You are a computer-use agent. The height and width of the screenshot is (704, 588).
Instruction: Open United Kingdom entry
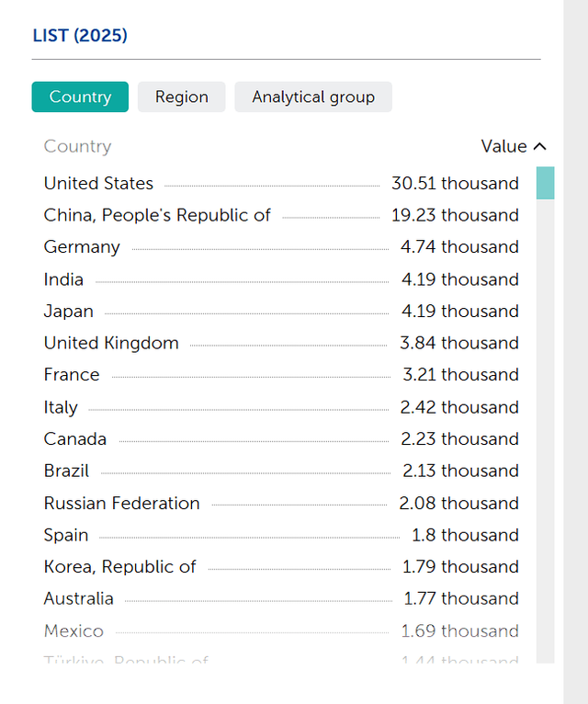(x=111, y=343)
